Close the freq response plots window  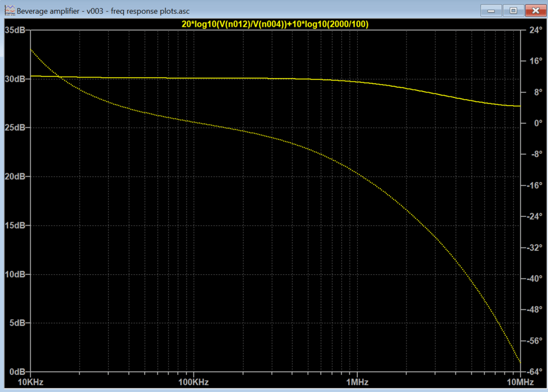[536, 11]
